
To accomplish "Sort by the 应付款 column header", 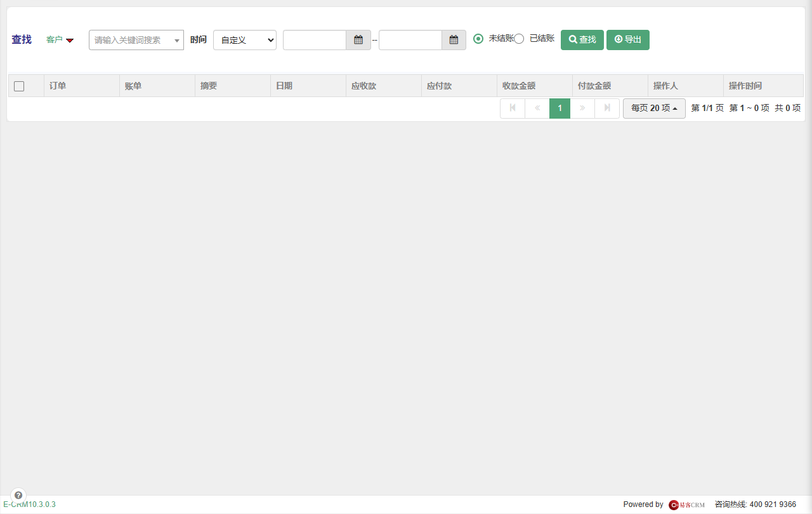I will tap(459, 86).
